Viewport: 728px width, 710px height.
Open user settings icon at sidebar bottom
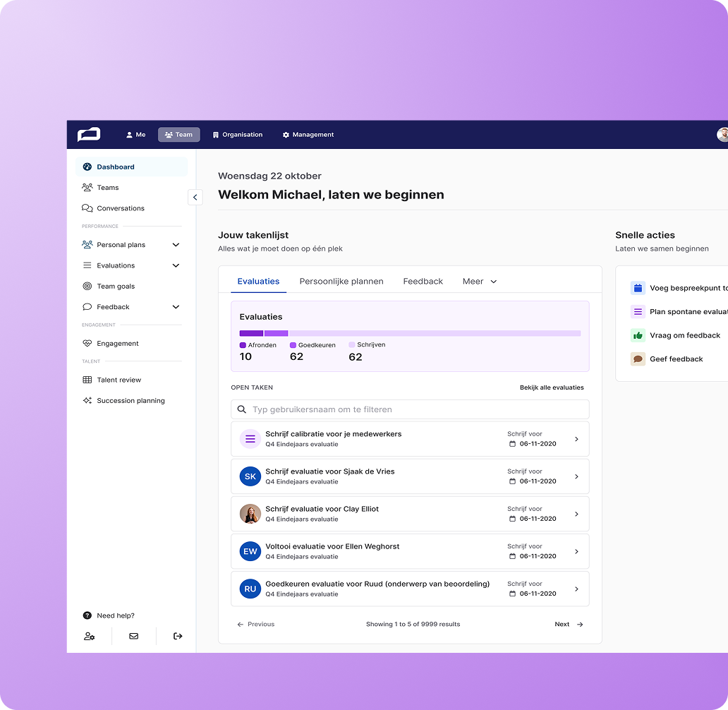click(89, 636)
